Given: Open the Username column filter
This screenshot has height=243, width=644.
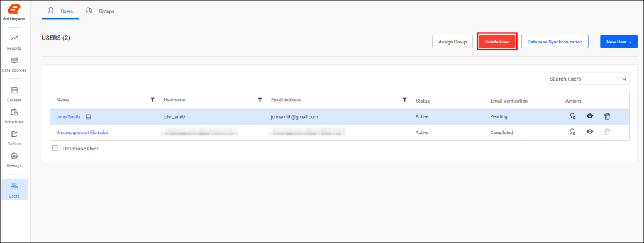Looking at the screenshot, I should coord(260,100).
